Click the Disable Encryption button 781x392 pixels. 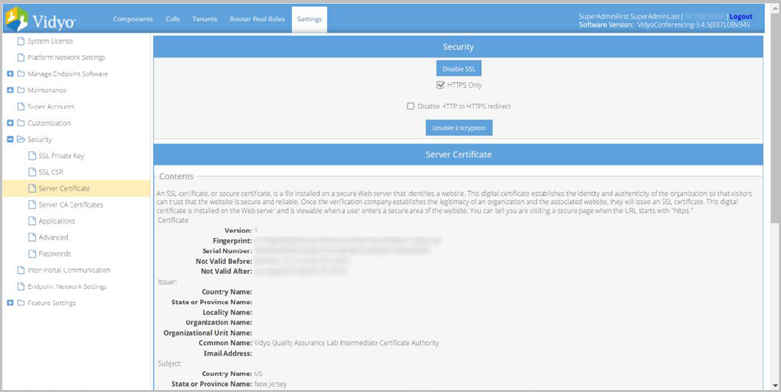[459, 128]
